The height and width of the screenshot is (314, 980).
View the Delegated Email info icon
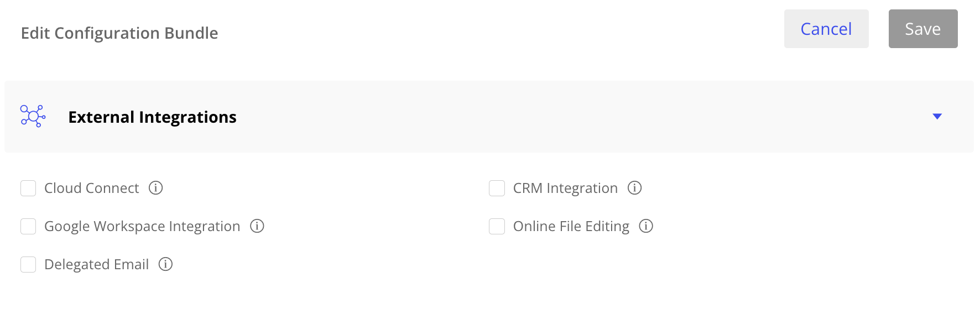166,264
